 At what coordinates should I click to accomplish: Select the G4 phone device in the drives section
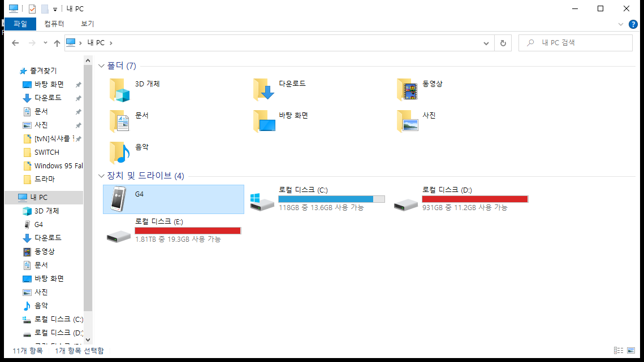174,199
